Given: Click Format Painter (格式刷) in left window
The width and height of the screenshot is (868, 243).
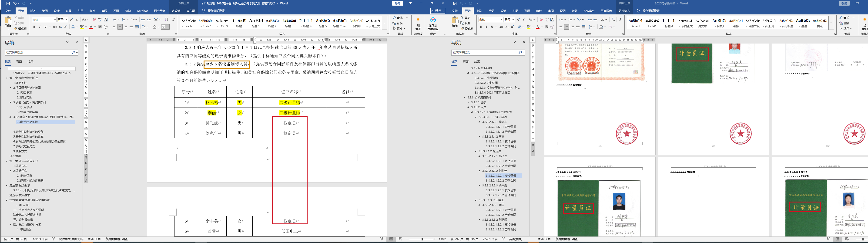Looking at the screenshot, I should pos(20,28).
